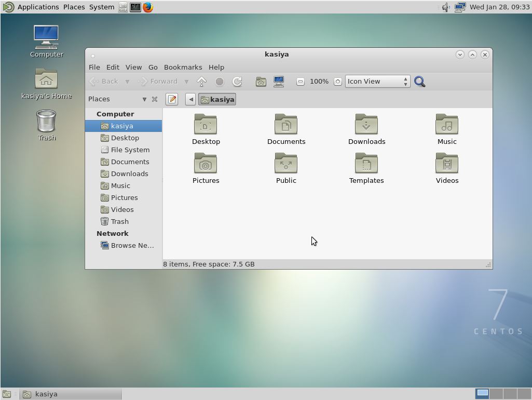Show the workspace switcher's first workspace
Image resolution: width=532 pixels, height=400 pixels.
pyautogui.click(x=483, y=393)
